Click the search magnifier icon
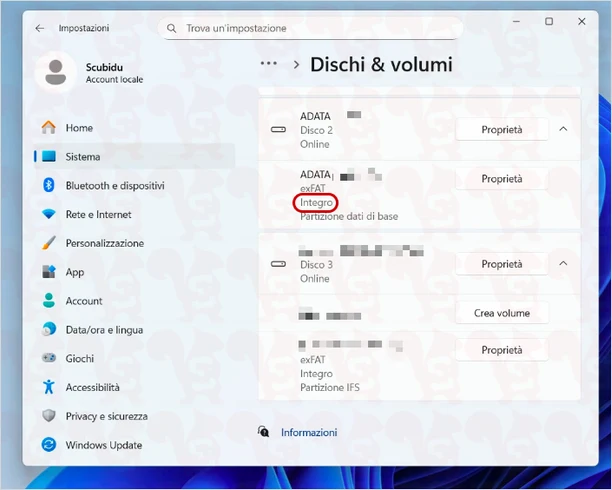The image size is (612, 490). pos(171,28)
